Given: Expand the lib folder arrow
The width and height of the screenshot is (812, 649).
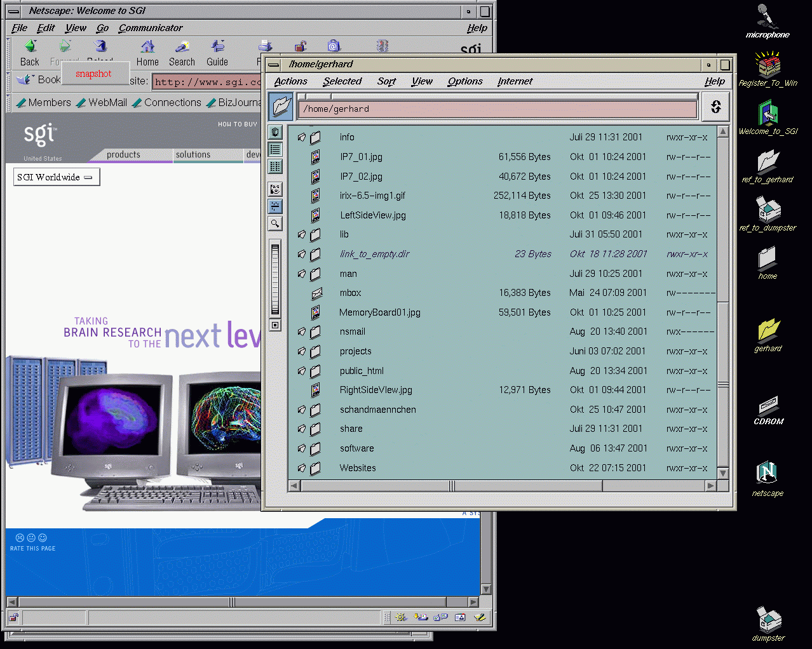Looking at the screenshot, I should [x=302, y=235].
